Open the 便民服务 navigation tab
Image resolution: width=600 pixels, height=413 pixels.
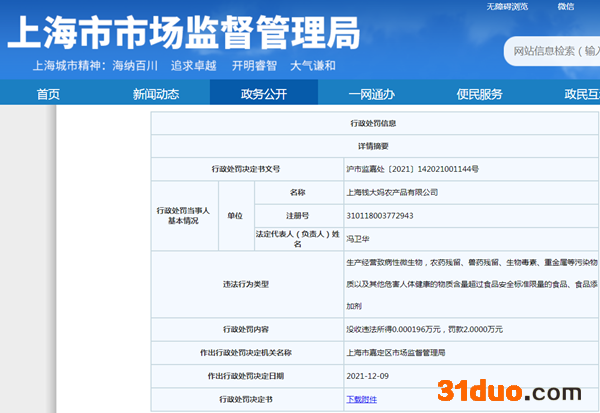[479, 94]
